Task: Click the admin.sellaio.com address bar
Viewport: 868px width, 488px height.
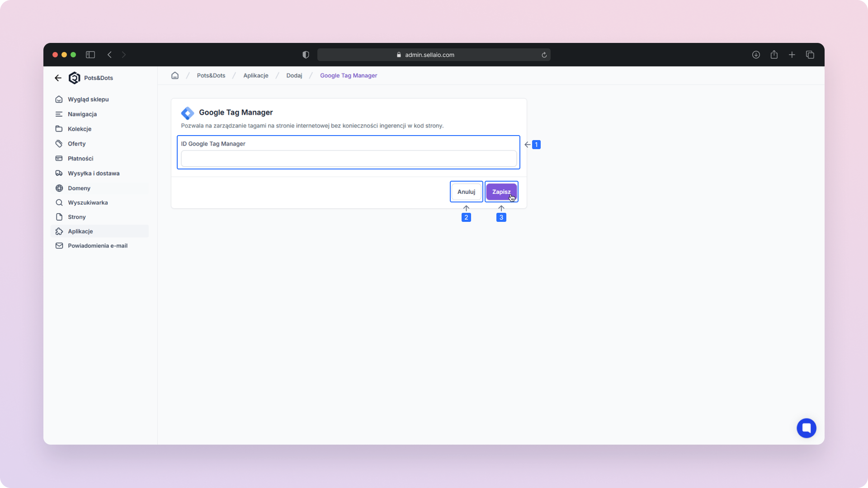Action: click(x=429, y=55)
